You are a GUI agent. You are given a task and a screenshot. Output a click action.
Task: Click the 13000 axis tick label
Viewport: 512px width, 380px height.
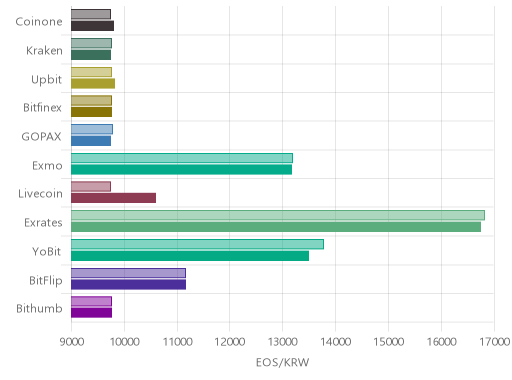coord(283,342)
